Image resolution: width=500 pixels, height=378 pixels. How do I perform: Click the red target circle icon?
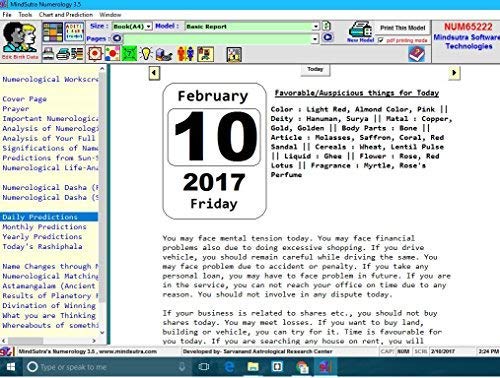click(95, 54)
